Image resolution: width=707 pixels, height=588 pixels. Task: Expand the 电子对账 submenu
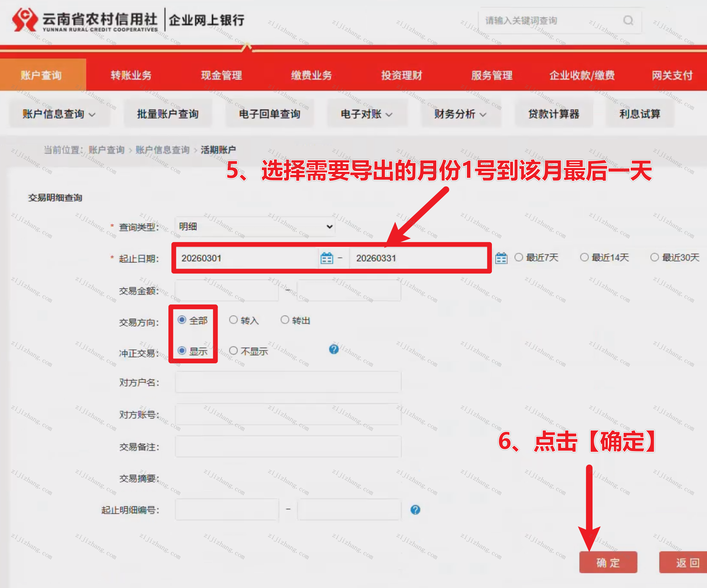click(366, 114)
